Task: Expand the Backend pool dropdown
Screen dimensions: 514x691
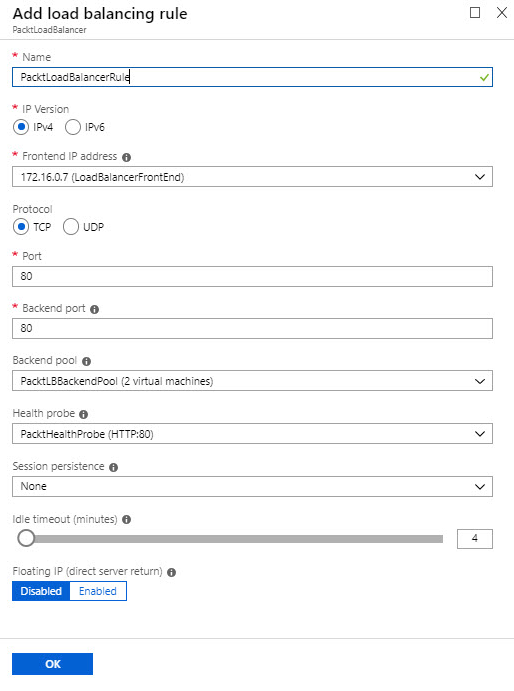Action: click(x=252, y=381)
